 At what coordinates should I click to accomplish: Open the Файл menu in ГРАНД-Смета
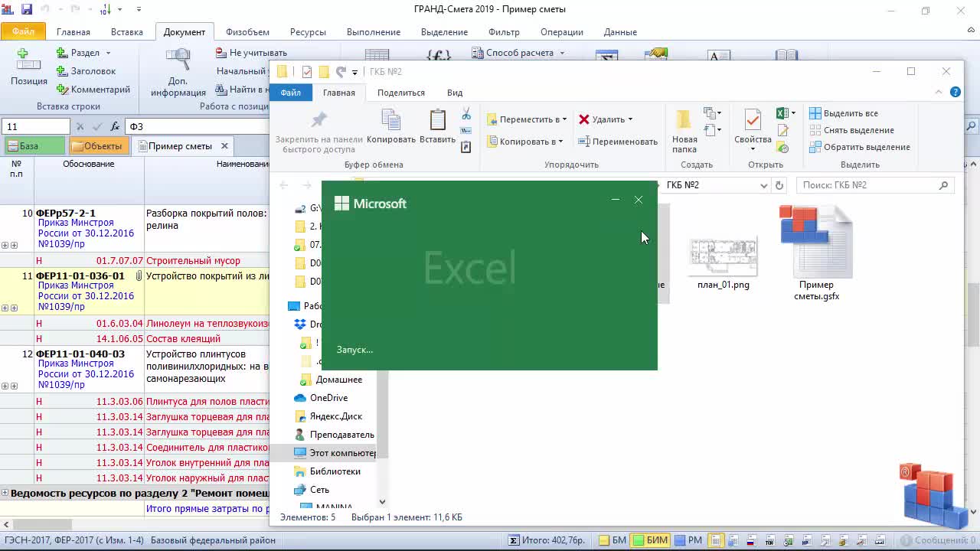tap(23, 32)
